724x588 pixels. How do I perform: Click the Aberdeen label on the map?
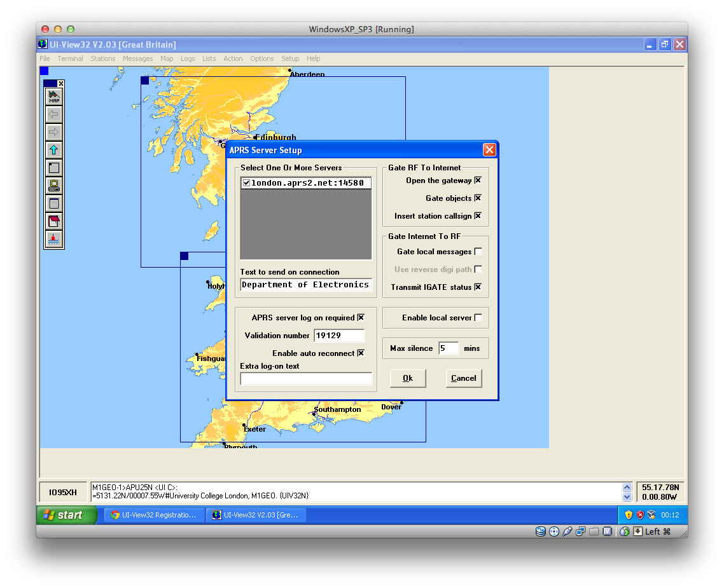(x=307, y=74)
